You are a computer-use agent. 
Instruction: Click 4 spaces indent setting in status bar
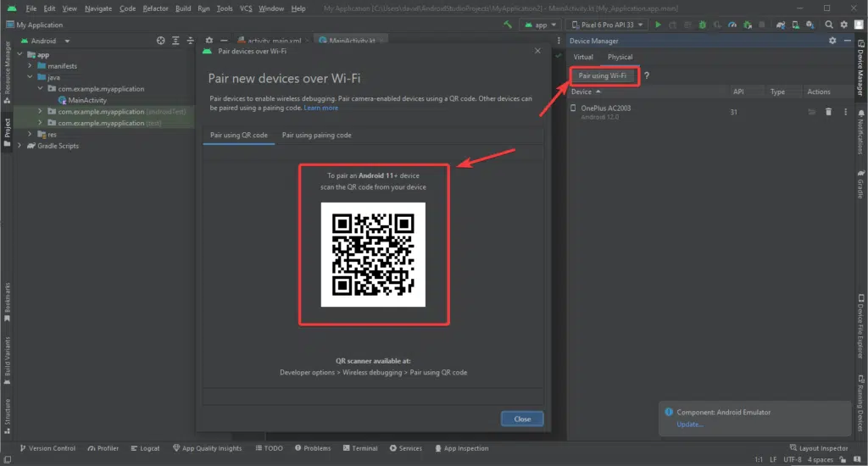click(820, 459)
